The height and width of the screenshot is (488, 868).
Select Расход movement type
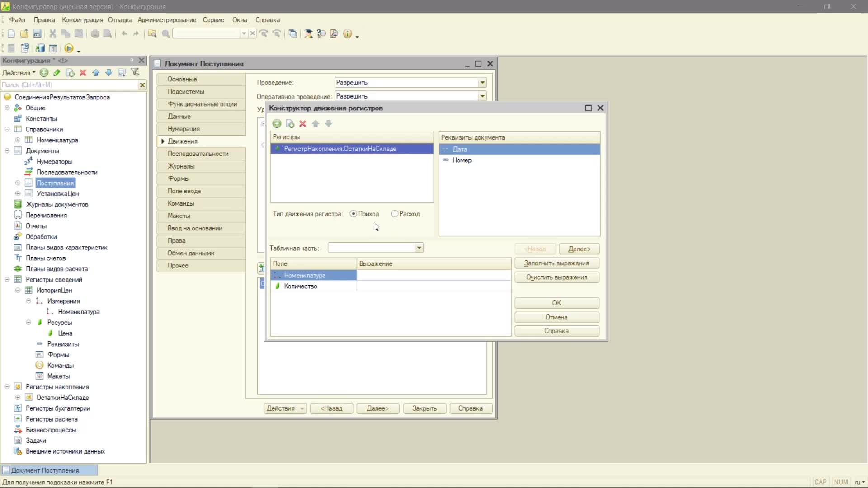[x=406, y=214]
